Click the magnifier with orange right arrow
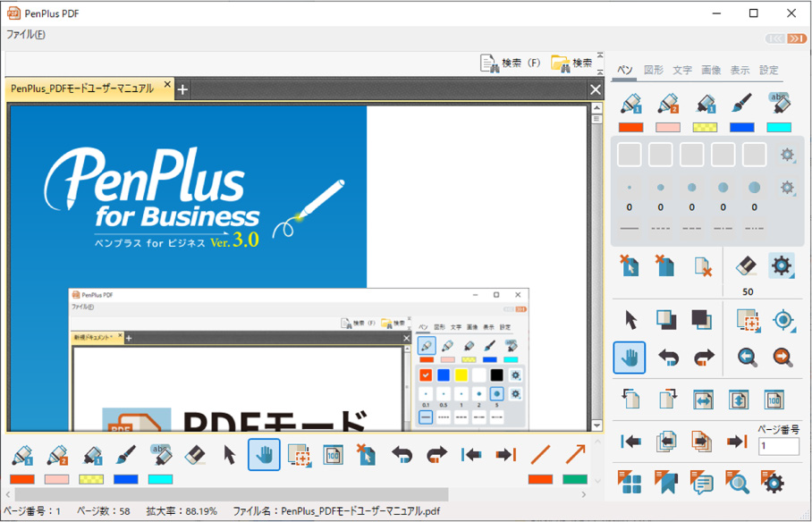Screen dimensions: 812x522 point(782,357)
